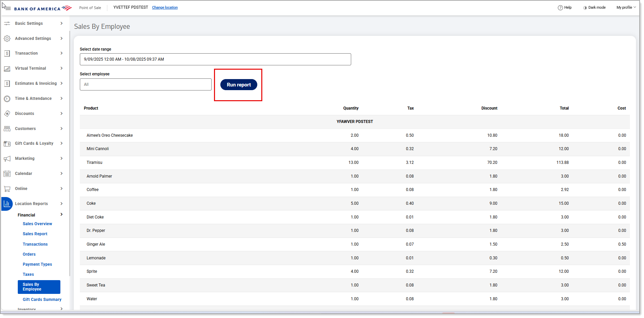Screen dimensions: 644x318
Task: Collapse the Financial submenu chevron
Action: click(61, 215)
